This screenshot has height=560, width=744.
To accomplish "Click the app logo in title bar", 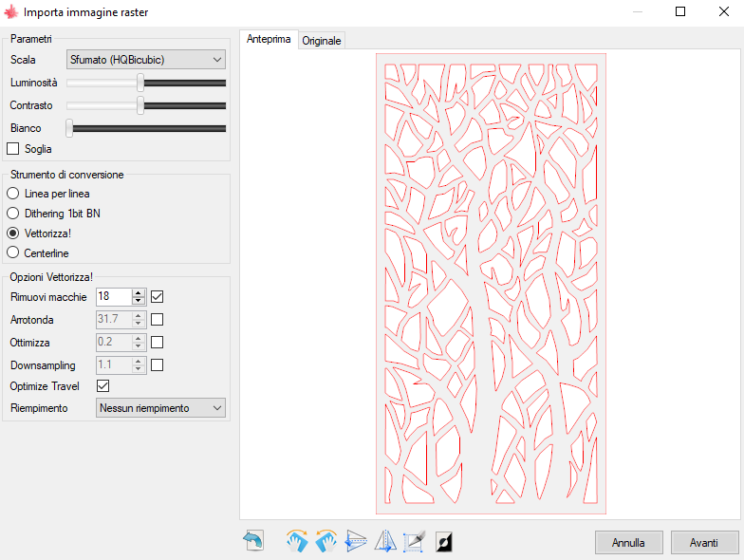I will click(x=11, y=12).
